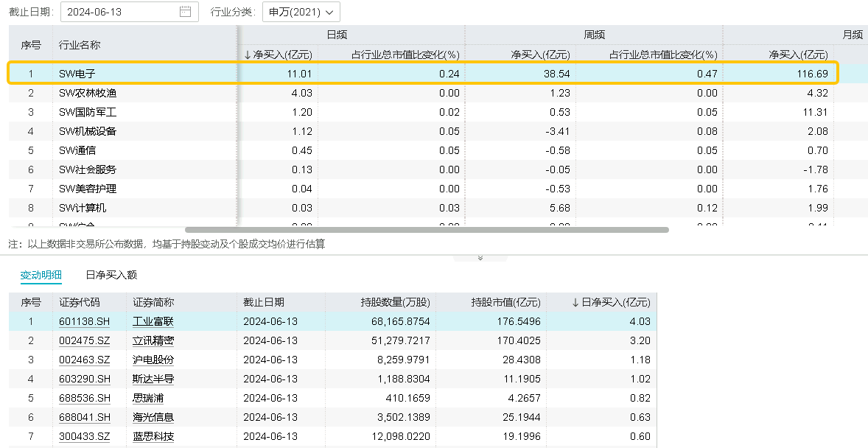Click 工业富联 holding value 176.5496

tap(519, 321)
